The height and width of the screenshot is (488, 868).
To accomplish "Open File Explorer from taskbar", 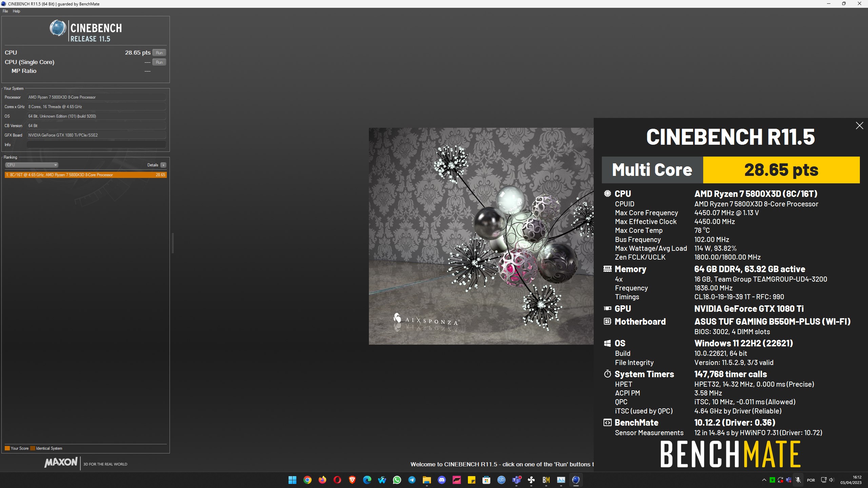I will [427, 480].
